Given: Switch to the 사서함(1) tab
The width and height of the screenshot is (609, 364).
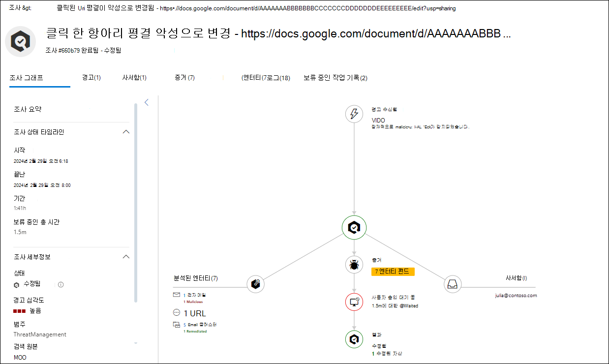Looking at the screenshot, I should tap(134, 78).
